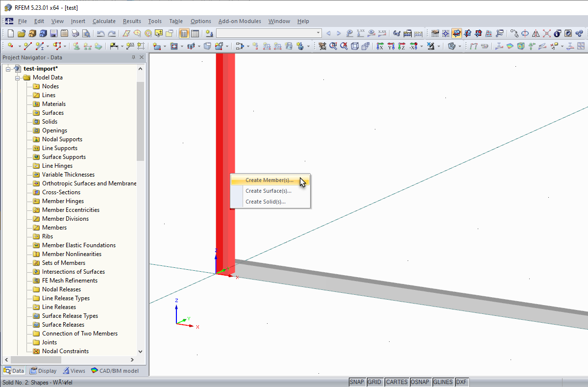The height and width of the screenshot is (387, 588).
Task: Click the View in Z direction icon
Action: (x=401, y=46)
